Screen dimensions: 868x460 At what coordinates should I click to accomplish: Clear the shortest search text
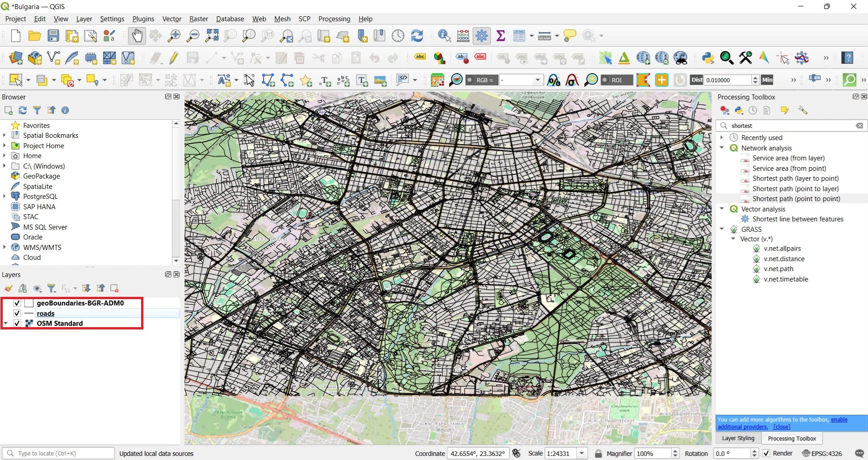pyautogui.click(x=859, y=126)
